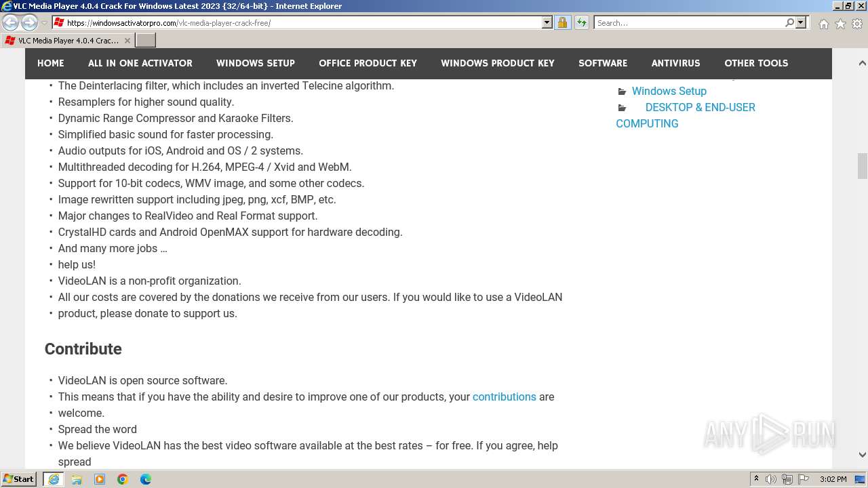Open the ANTIVIRUS menu item
This screenshot has width=868, height=488.
(x=676, y=63)
